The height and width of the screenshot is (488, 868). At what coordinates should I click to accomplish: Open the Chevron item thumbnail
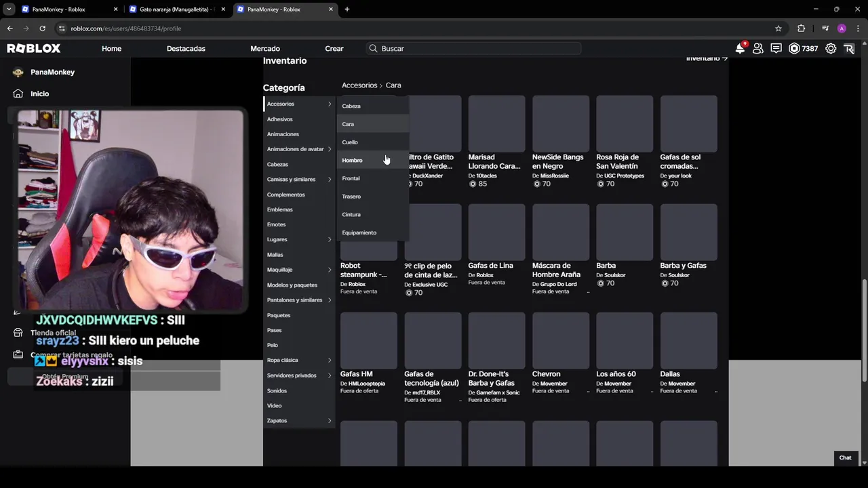[561, 340]
